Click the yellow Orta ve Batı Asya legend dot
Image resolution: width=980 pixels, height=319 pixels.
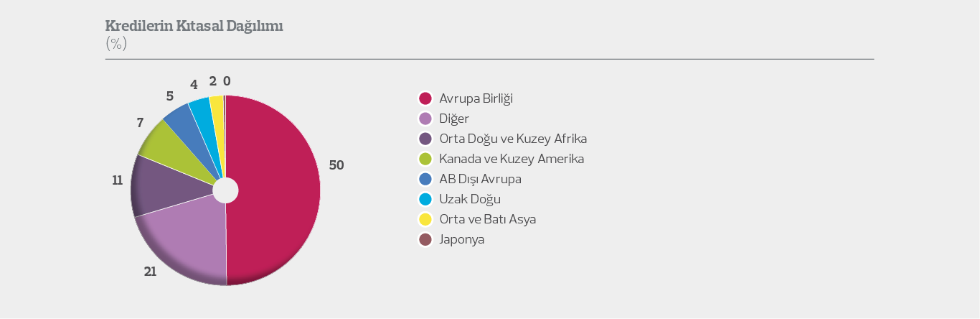point(425,219)
